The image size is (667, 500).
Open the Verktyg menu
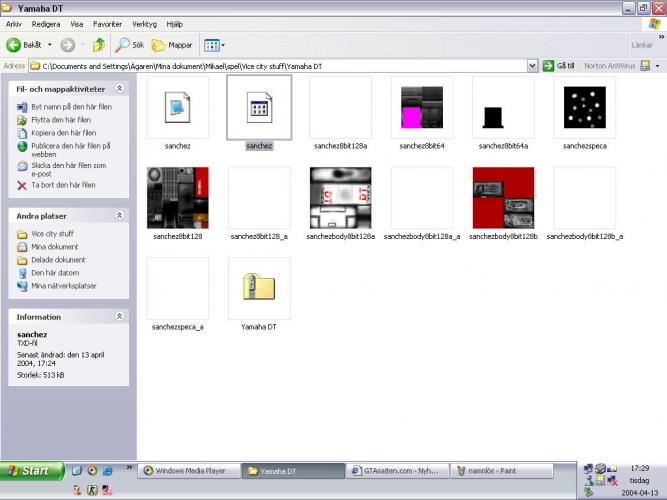pos(144,24)
